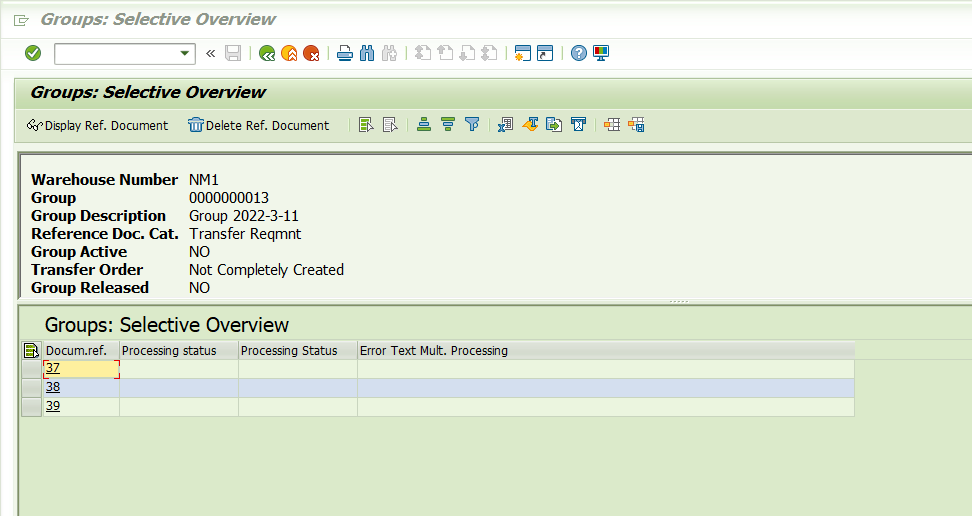Select row of document 38 via selector
The image size is (972, 516).
tap(31, 388)
